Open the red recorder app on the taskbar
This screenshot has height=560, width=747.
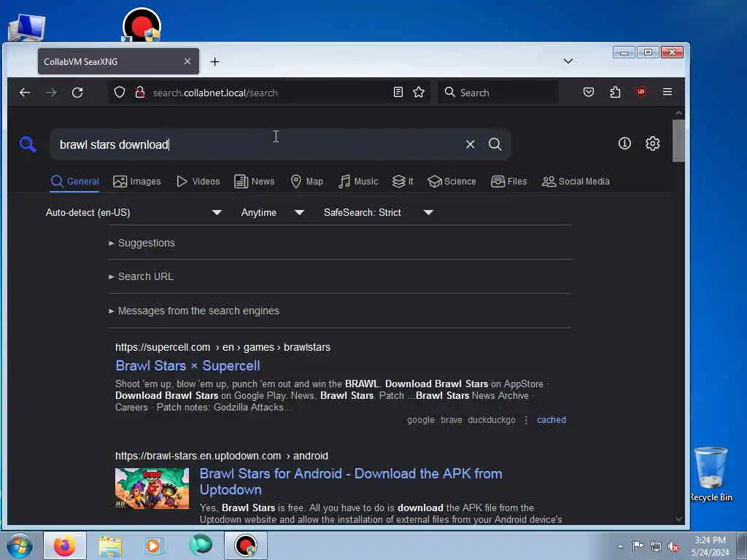[246, 545]
